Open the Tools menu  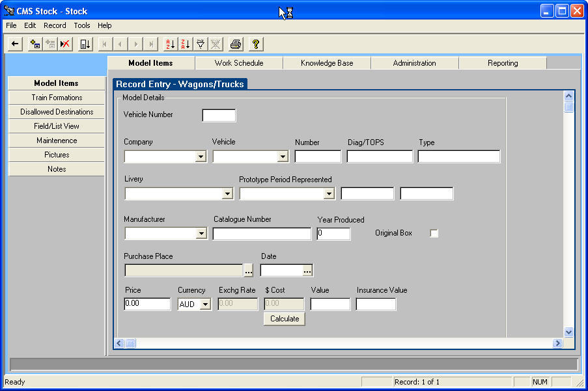pos(82,25)
